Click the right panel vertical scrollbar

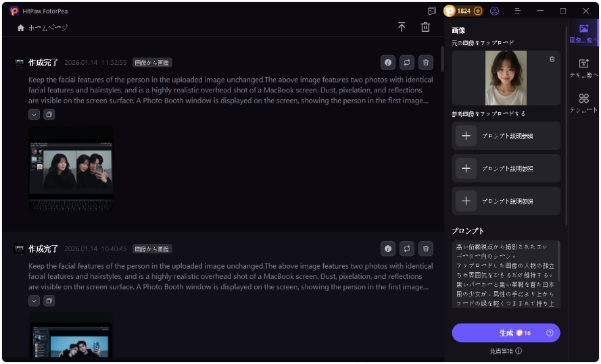point(566,126)
